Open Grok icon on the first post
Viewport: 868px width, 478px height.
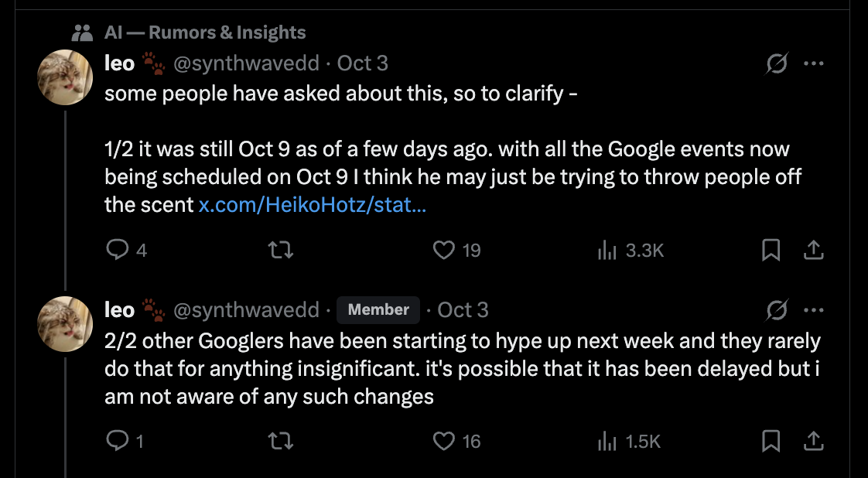tap(776, 64)
